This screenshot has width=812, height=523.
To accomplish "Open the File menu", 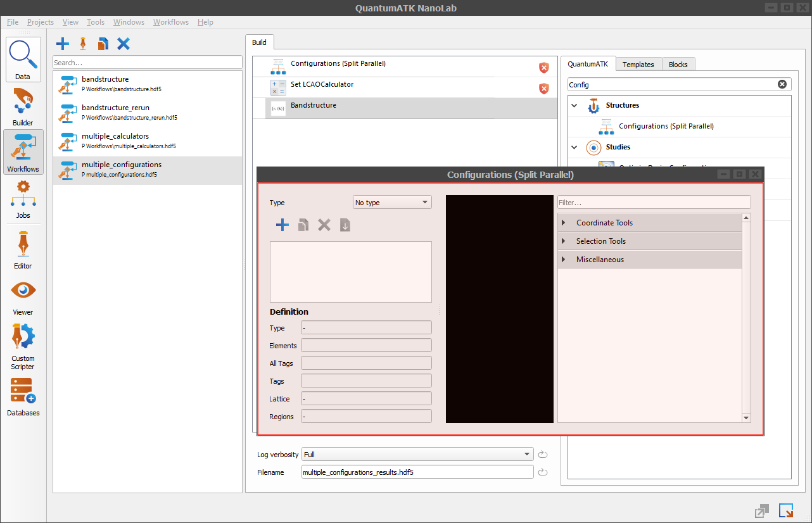I will (13, 22).
